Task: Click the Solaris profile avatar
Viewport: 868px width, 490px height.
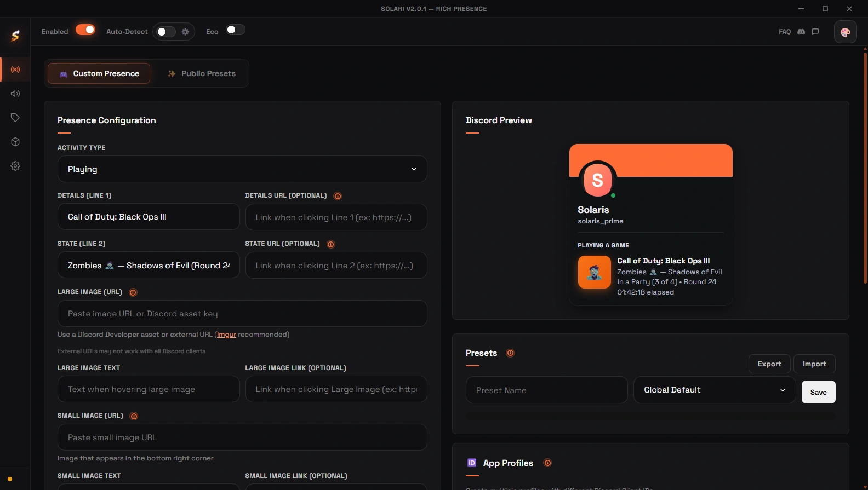Action: pos(597,180)
